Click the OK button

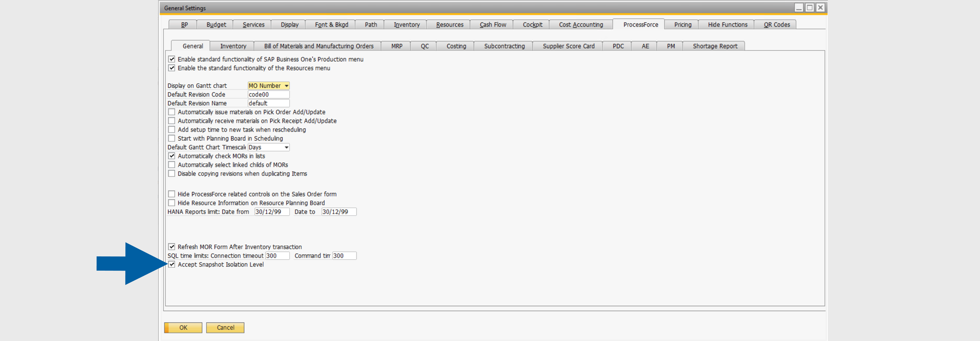pyautogui.click(x=183, y=327)
